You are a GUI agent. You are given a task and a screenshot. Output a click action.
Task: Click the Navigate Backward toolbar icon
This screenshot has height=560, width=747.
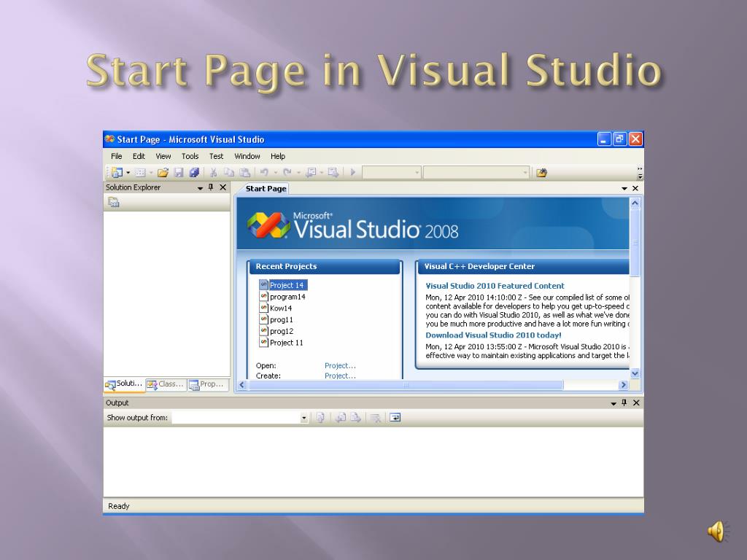coord(311,172)
